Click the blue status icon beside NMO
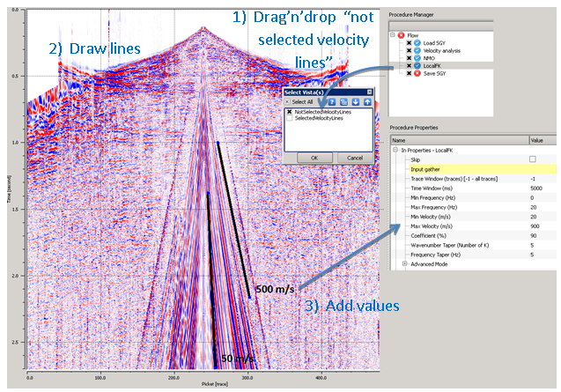Image resolution: width=561 pixels, height=392 pixels. click(x=418, y=60)
